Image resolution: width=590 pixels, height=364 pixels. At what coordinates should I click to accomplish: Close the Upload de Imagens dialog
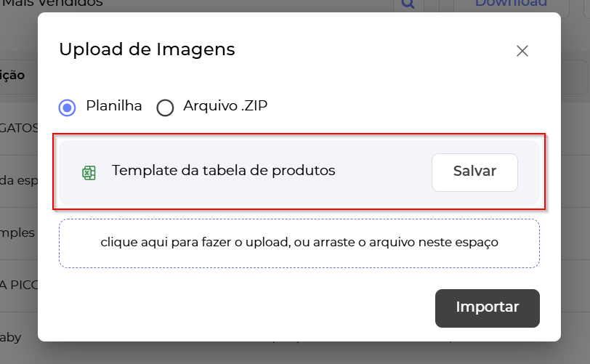click(522, 51)
